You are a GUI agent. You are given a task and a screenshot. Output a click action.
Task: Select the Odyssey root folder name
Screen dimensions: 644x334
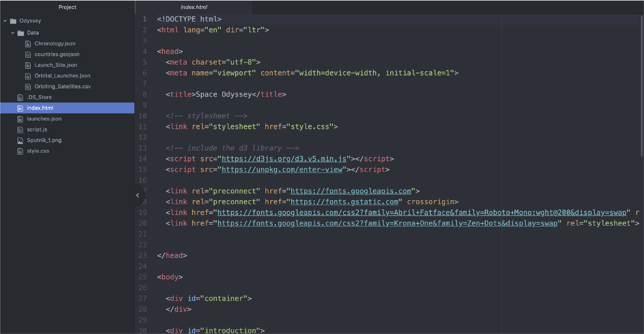point(30,21)
